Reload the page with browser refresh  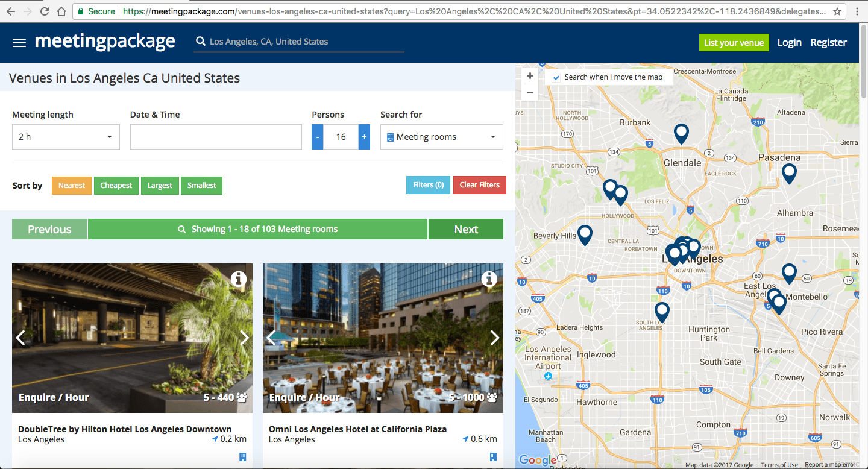pyautogui.click(x=45, y=11)
